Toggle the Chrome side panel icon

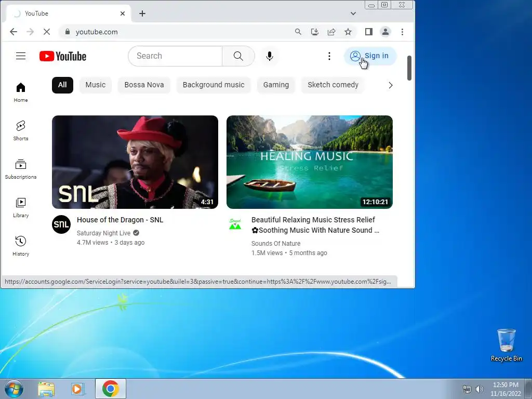pyautogui.click(x=369, y=32)
